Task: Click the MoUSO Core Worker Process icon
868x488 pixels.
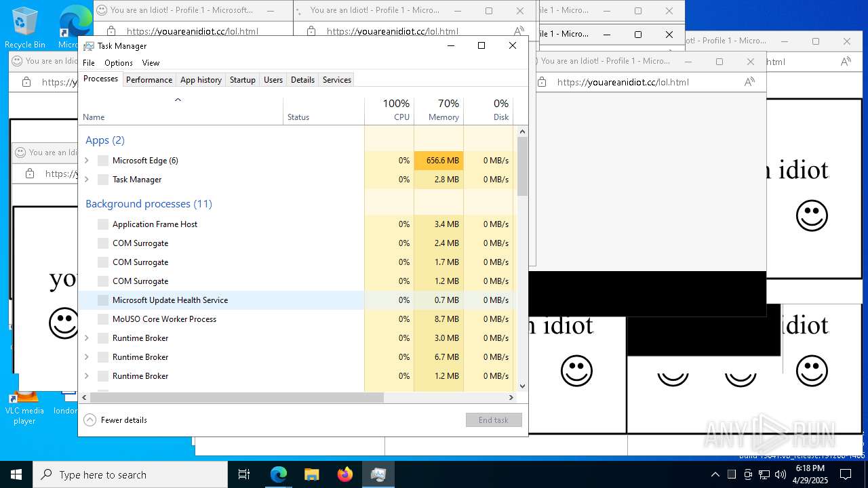Action: 103,319
